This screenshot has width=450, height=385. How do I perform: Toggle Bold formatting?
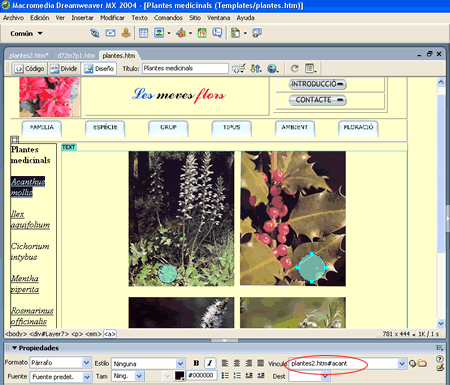pyautogui.click(x=196, y=363)
